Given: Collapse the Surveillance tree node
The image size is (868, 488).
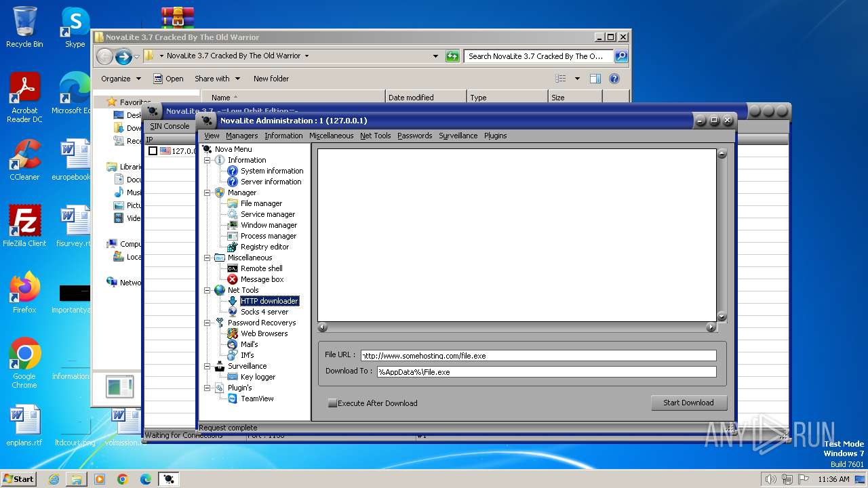Looking at the screenshot, I should 208,366.
